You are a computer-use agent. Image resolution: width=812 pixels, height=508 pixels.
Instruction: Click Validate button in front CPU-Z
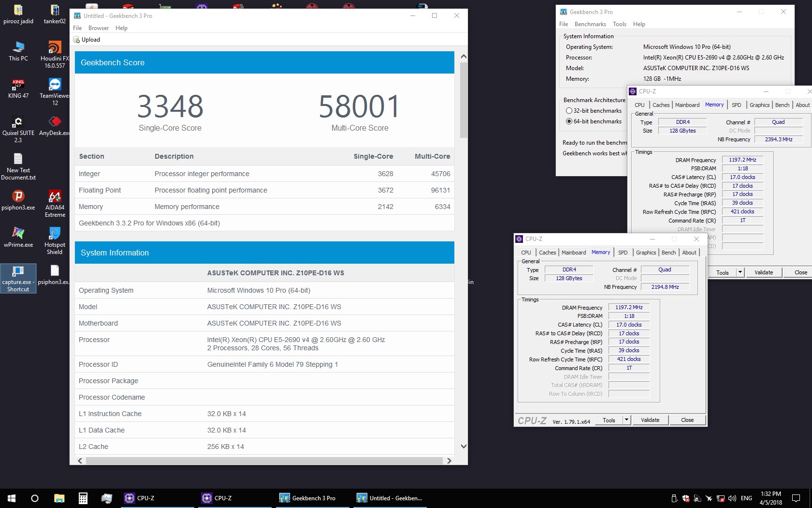pyautogui.click(x=650, y=420)
